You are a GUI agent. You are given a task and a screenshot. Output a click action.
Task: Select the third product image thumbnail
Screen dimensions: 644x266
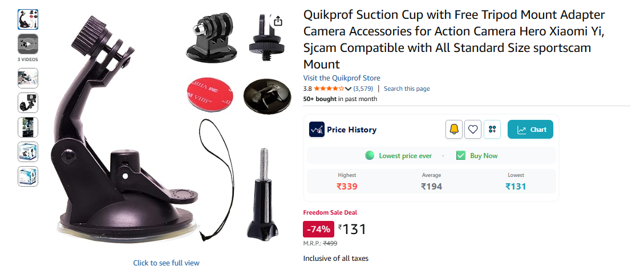[28, 78]
